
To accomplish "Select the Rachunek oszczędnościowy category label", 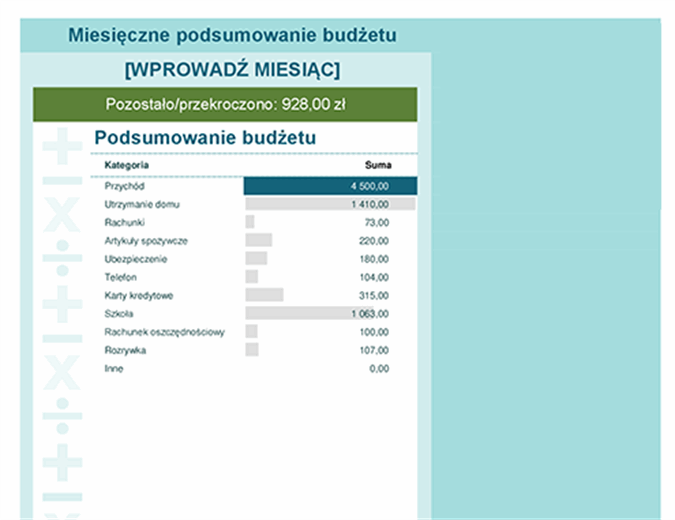I will tap(164, 332).
